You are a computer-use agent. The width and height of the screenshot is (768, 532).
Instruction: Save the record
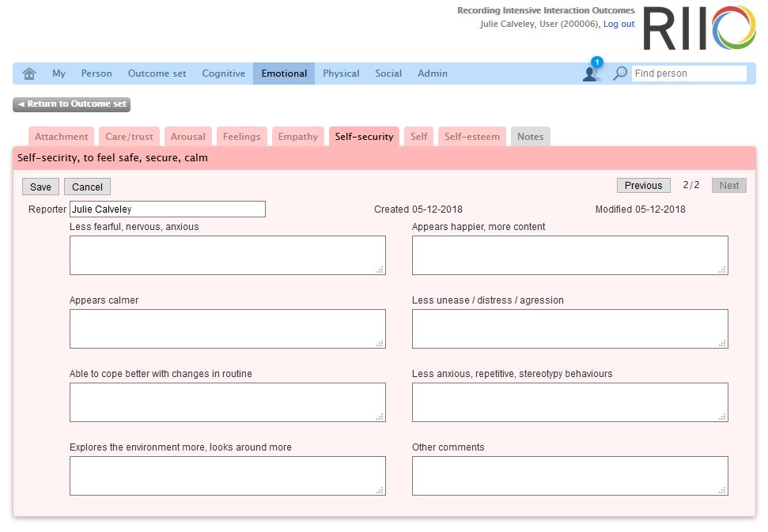pyautogui.click(x=40, y=187)
